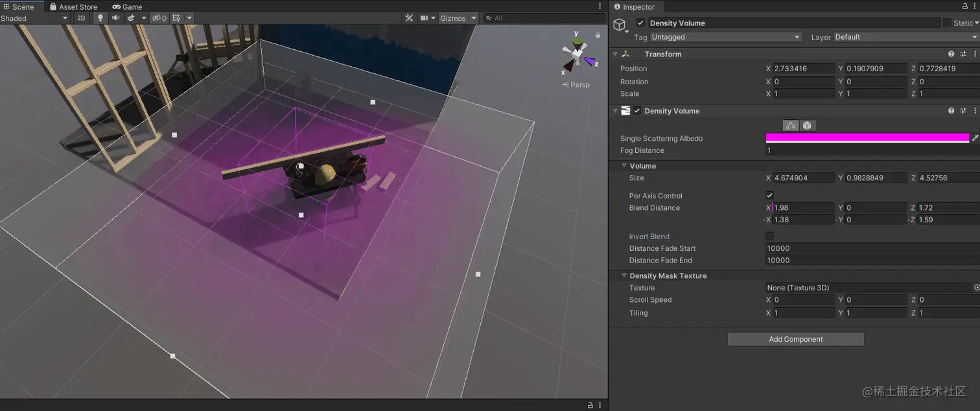Click Size X field 4.674904
980x411 pixels.
click(804, 178)
